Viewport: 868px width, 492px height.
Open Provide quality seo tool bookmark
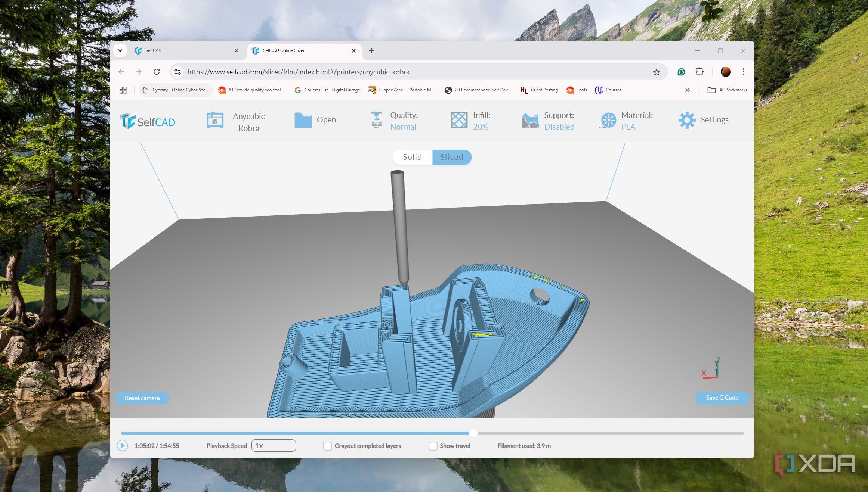(x=251, y=90)
